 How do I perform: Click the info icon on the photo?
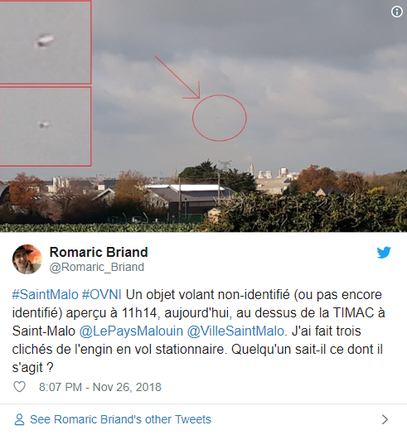coord(396,12)
